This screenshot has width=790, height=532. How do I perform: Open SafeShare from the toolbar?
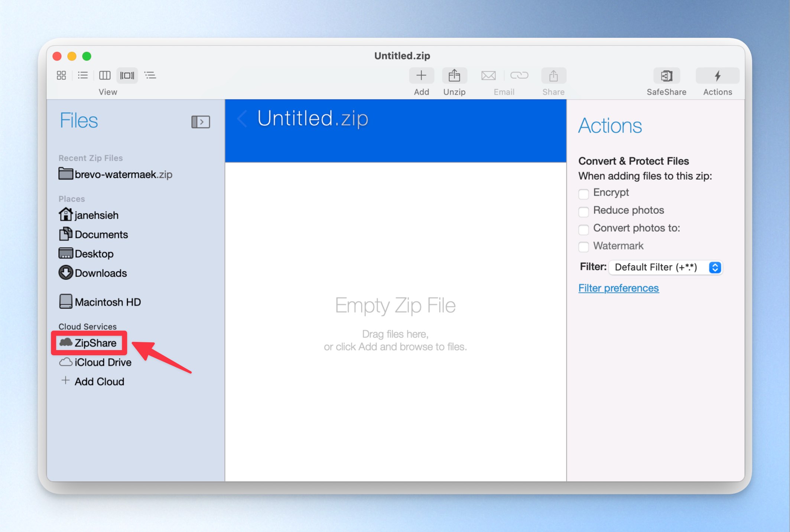click(x=667, y=76)
